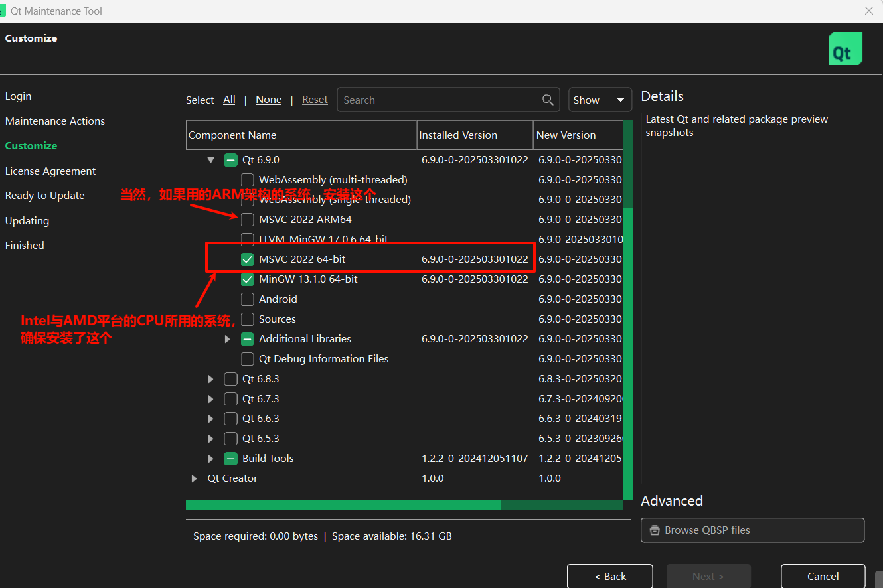
Task: Enable the MSVC 2022 ARM64 checkbox
Action: tap(248, 220)
